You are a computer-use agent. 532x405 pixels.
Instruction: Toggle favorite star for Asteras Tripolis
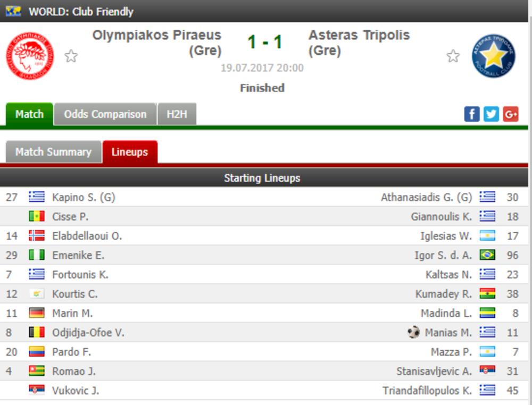453,56
